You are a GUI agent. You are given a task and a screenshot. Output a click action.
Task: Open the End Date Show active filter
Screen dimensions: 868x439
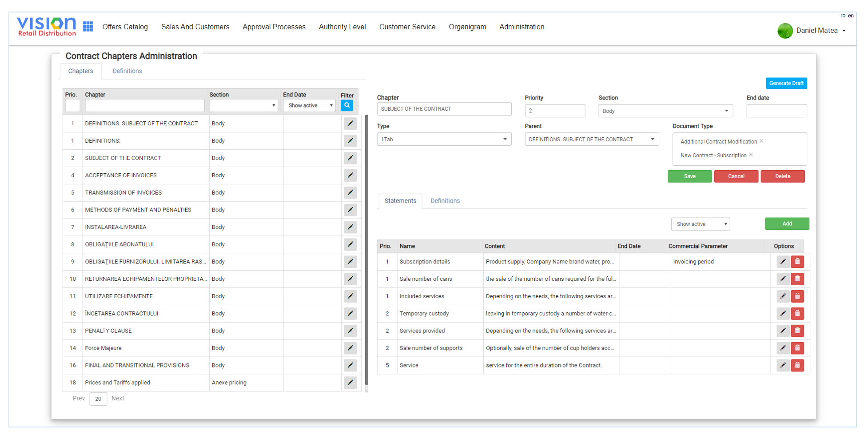point(310,105)
